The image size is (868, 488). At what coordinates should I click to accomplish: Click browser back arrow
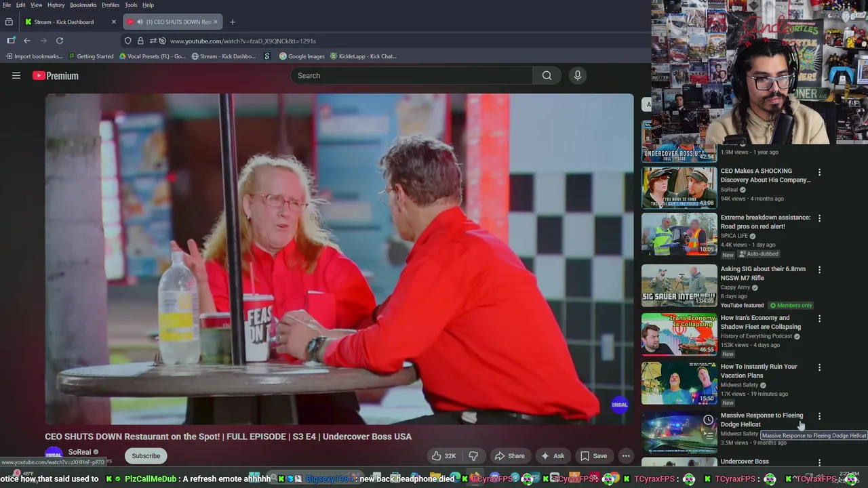pyautogui.click(x=27, y=41)
